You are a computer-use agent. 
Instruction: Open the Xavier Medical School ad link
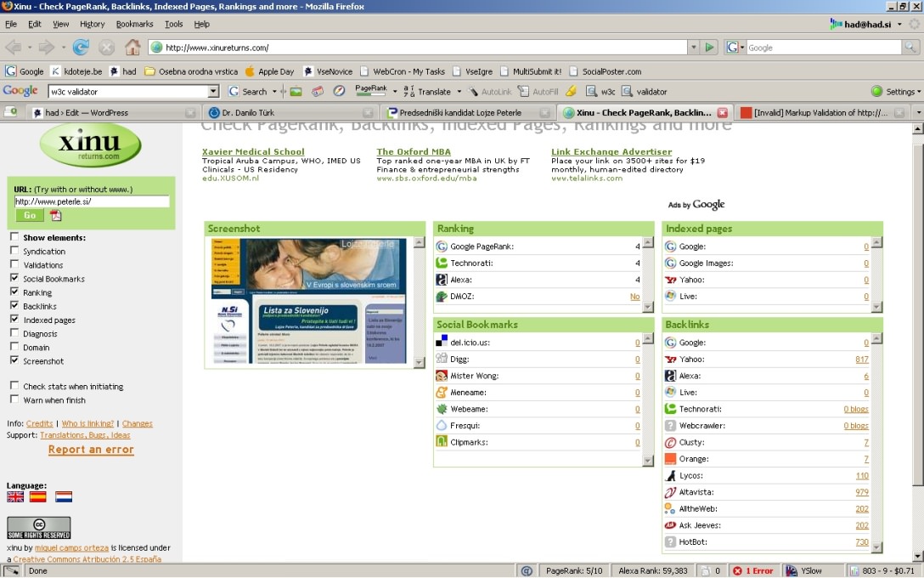pos(253,151)
